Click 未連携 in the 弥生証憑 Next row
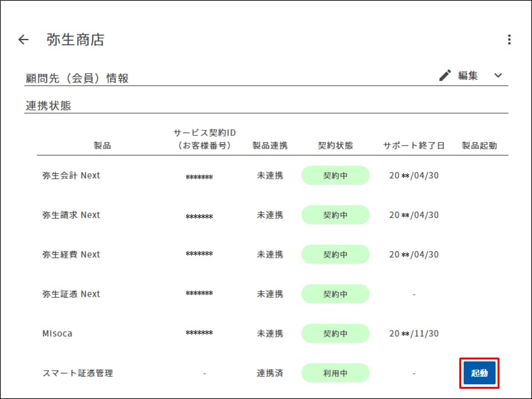Viewport: 532px width, 399px height. point(270,294)
